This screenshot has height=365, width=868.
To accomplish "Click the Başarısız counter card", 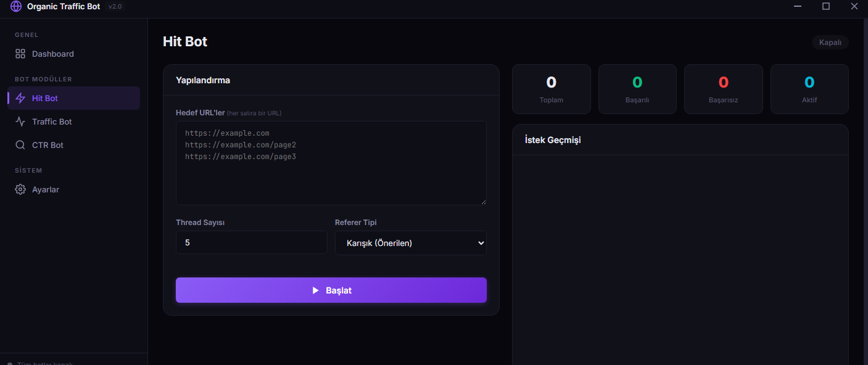I will tap(724, 89).
